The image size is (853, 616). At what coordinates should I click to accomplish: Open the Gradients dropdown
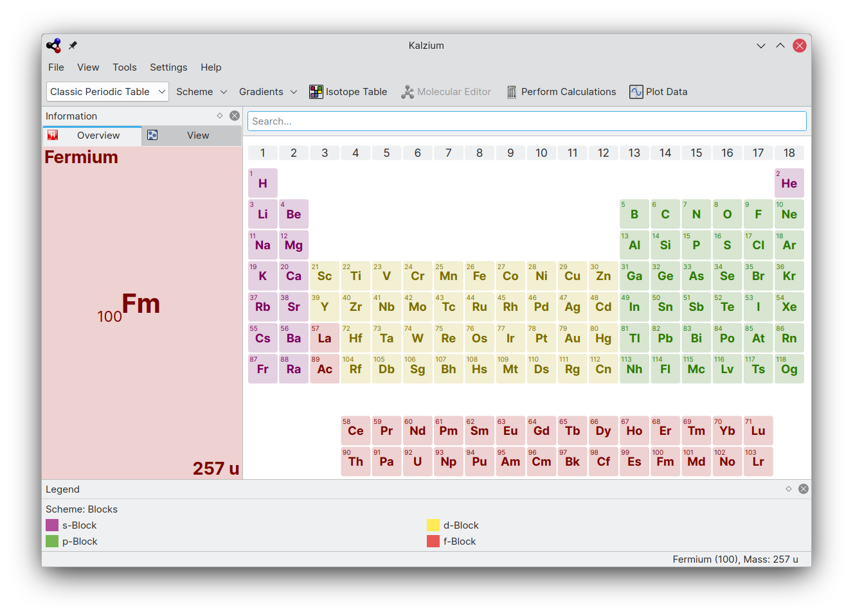tap(267, 92)
